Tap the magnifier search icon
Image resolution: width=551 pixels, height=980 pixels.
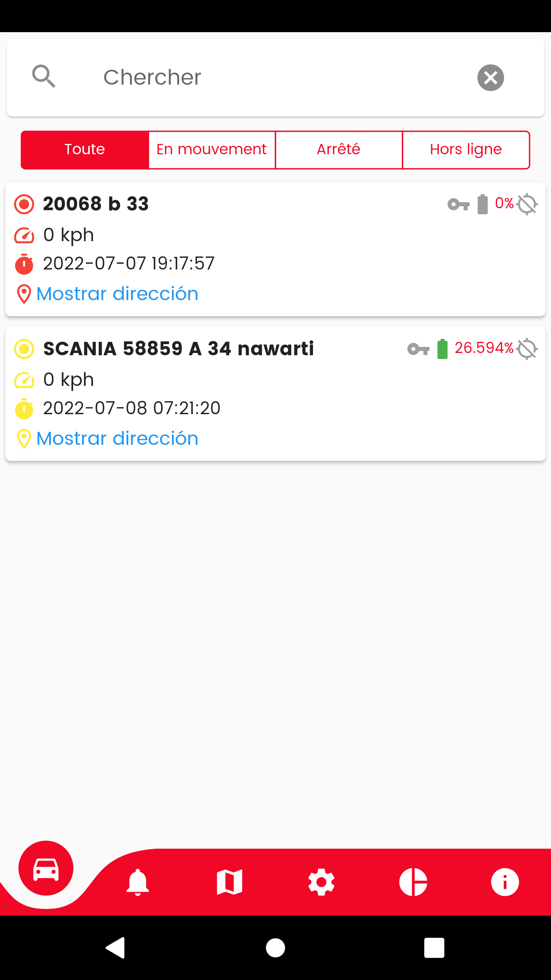click(44, 76)
